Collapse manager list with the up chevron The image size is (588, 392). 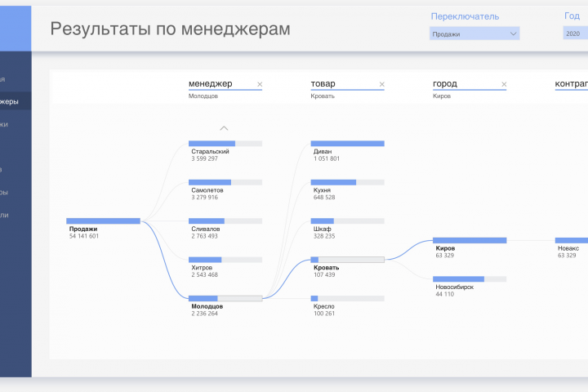tap(224, 128)
